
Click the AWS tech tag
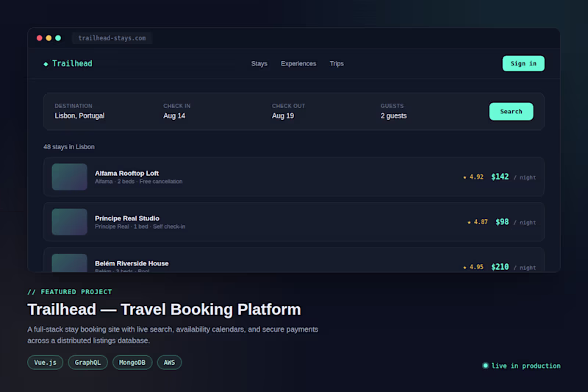pyautogui.click(x=170, y=363)
